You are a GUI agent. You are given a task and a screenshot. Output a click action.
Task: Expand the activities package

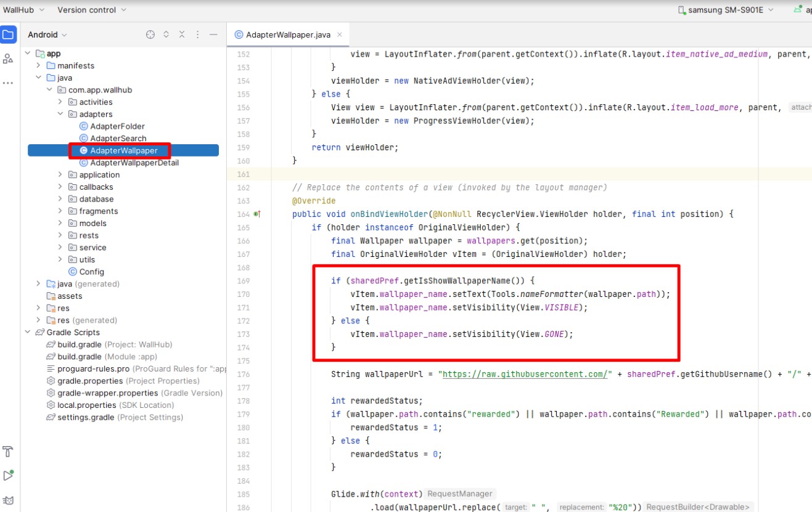click(60, 102)
